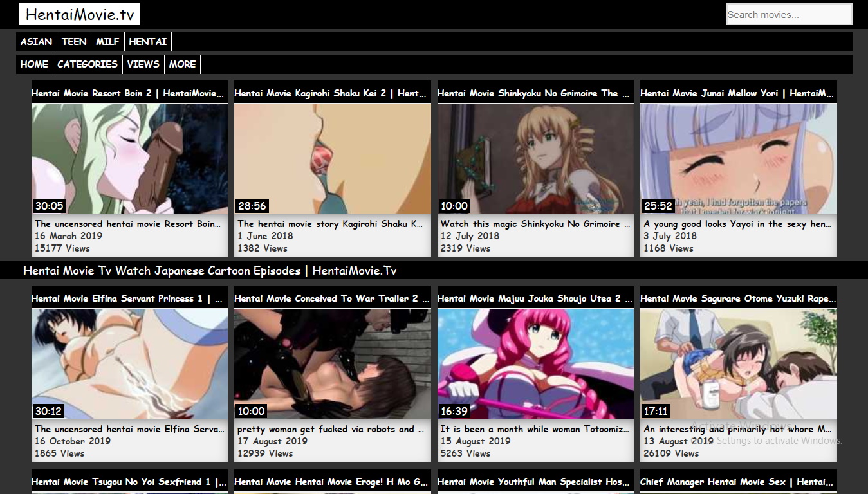Screen dimensions: 868x494
Task: Select the VIEWS menu item
Action: 143,64
